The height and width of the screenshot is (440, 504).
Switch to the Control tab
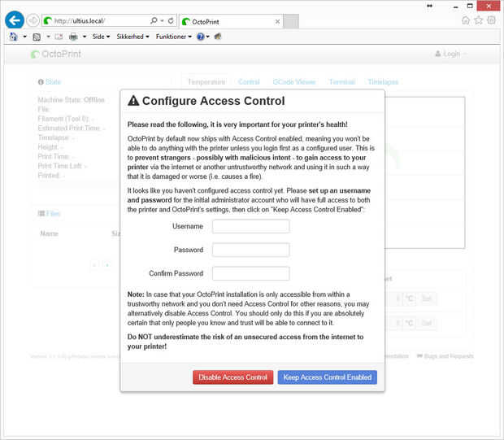pos(249,82)
